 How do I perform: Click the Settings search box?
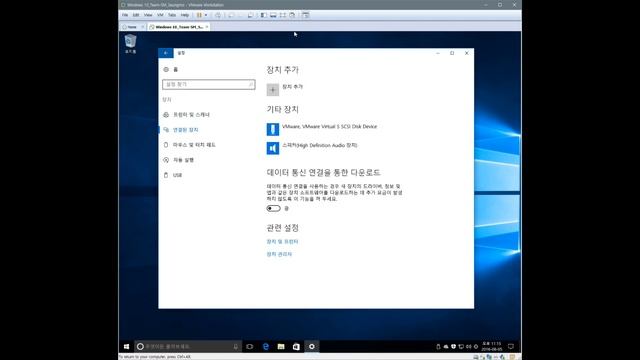(209, 84)
